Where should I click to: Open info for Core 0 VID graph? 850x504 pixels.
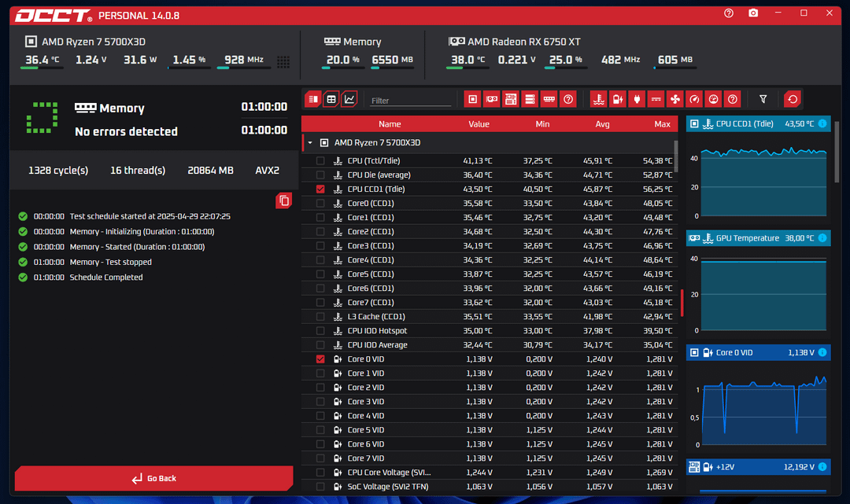[x=822, y=352]
